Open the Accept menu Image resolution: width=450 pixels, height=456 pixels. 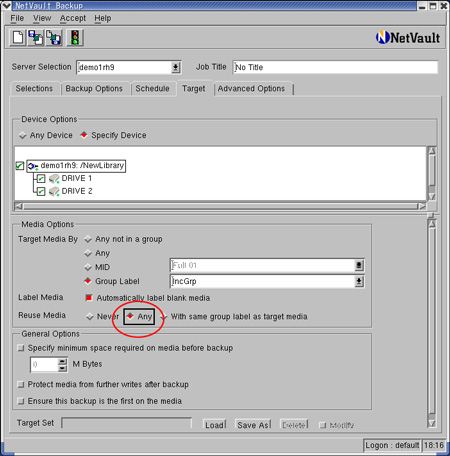(x=73, y=18)
